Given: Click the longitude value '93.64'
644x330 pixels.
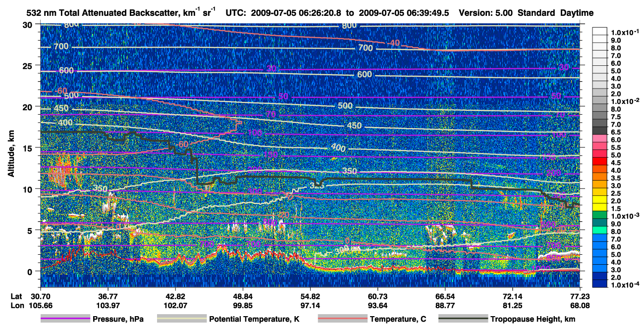Looking at the screenshot, I should [377, 305].
